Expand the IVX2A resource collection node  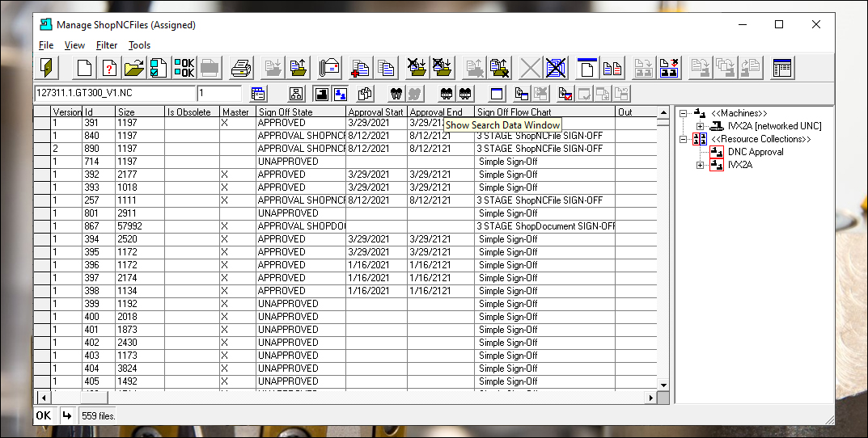(x=700, y=165)
